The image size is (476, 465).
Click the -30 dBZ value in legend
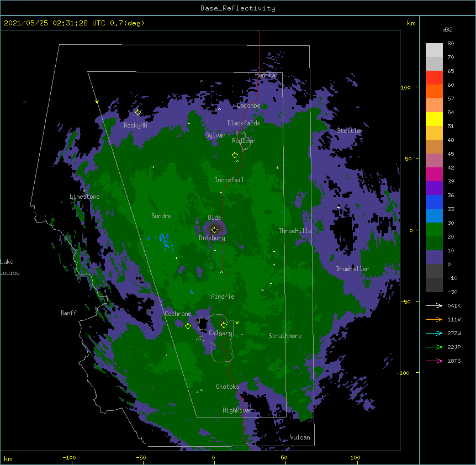pos(452,292)
